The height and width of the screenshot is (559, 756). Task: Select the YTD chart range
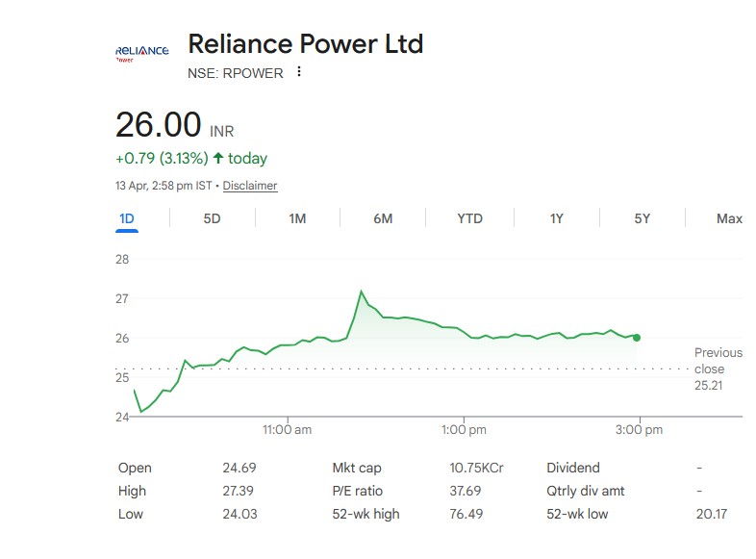[x=469, y=218]
